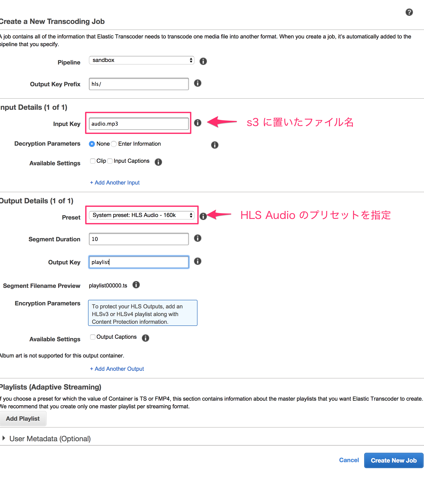Show info for the Preset dropdown
424x504 pixels.
point(203,216)
